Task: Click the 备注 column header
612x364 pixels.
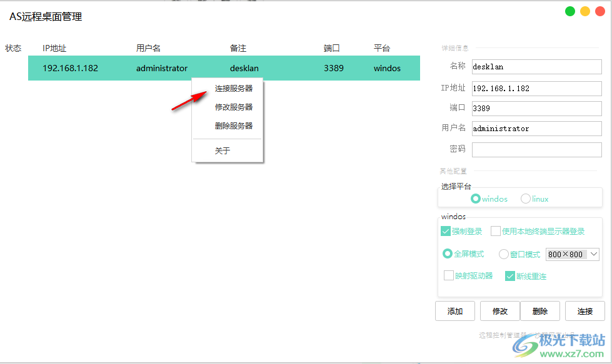Action: click(x=238, y=48)
